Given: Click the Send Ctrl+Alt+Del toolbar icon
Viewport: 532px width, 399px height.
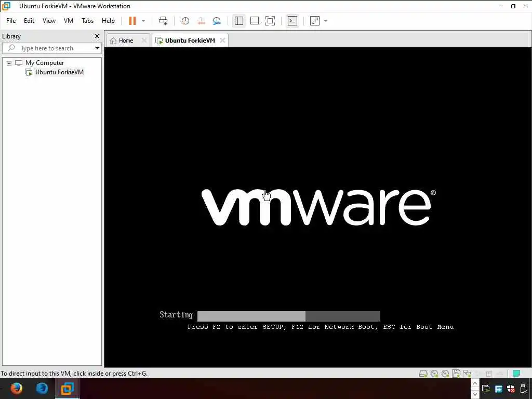Looking at the screenshot, I should click(163, 21).
